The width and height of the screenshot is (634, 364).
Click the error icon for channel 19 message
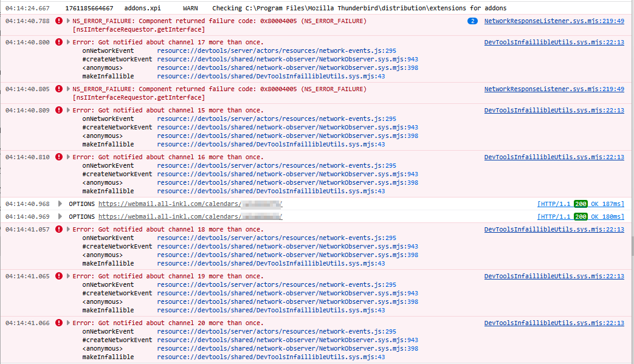click(59, 276)
